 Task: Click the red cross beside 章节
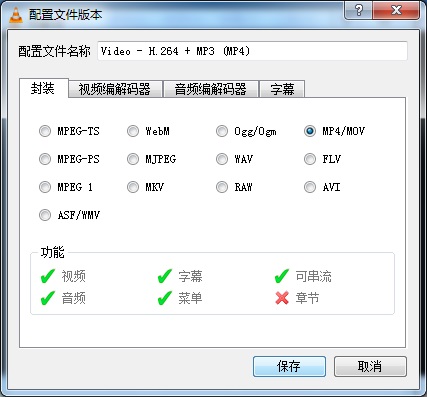(x=282, y=298)
